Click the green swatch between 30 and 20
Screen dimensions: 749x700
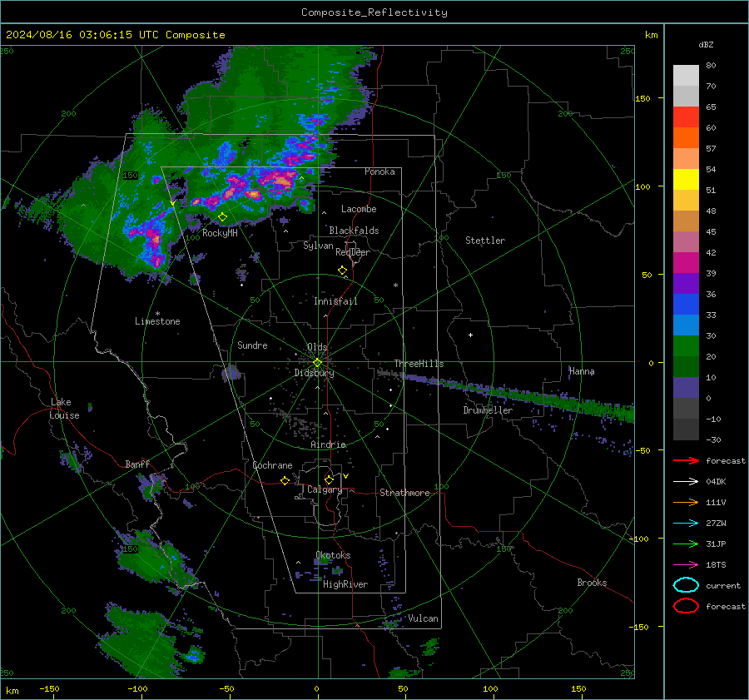click(686, 346)
